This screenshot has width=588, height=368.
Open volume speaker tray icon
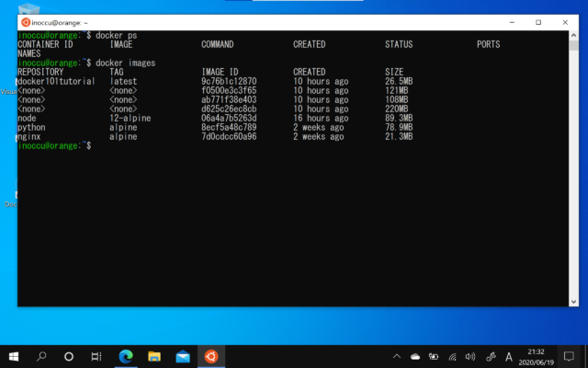click(x=470, y=357)
